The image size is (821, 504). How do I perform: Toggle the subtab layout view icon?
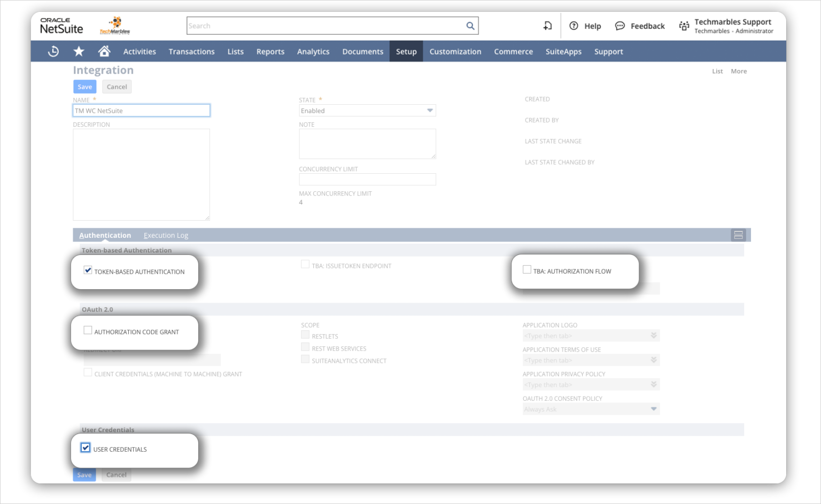tap(738, 235)
